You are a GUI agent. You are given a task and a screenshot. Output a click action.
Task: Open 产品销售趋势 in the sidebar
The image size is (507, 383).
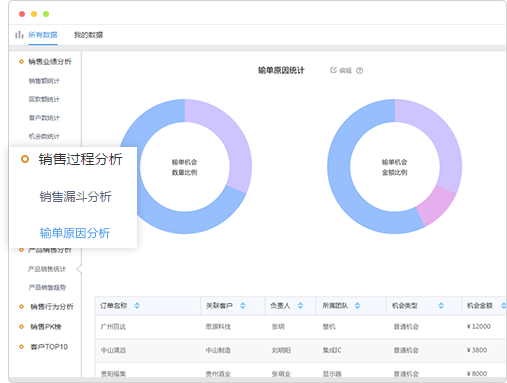47,287
